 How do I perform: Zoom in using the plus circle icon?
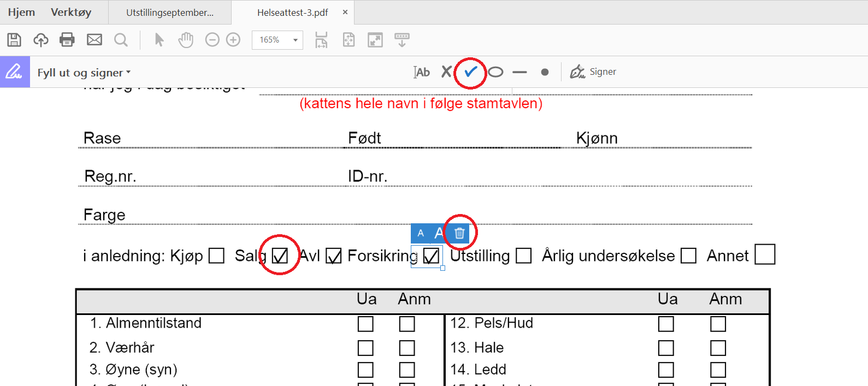[233, 39]
